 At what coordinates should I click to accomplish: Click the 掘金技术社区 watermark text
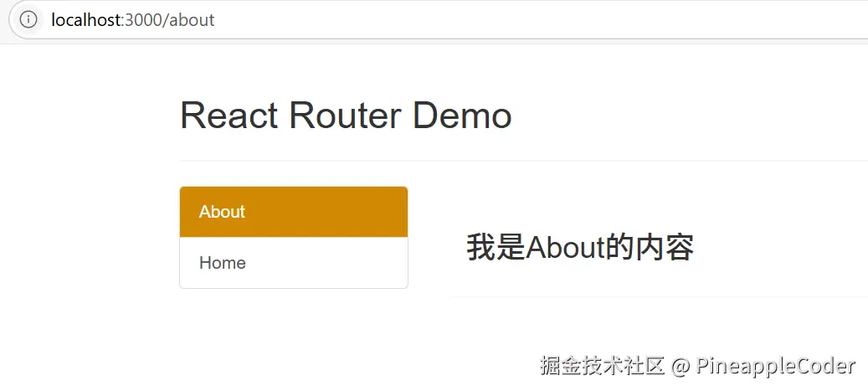click(602, 366)
